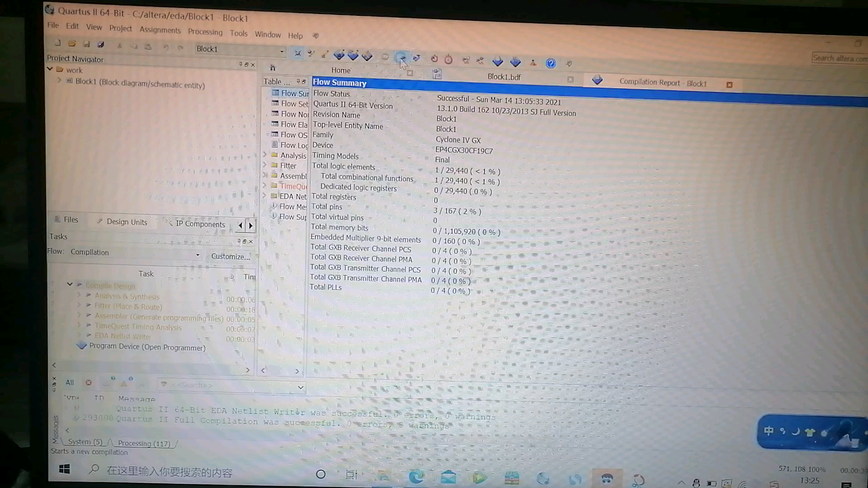Expand the Fitter report folder
Image resolution: width=868 pixels, height=488 pixels.
pos(264,164)
